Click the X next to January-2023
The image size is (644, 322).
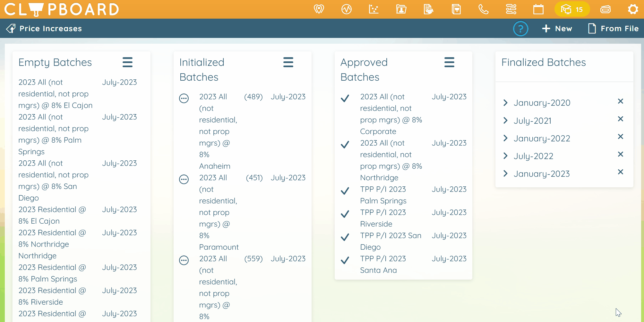click(621, 172)
